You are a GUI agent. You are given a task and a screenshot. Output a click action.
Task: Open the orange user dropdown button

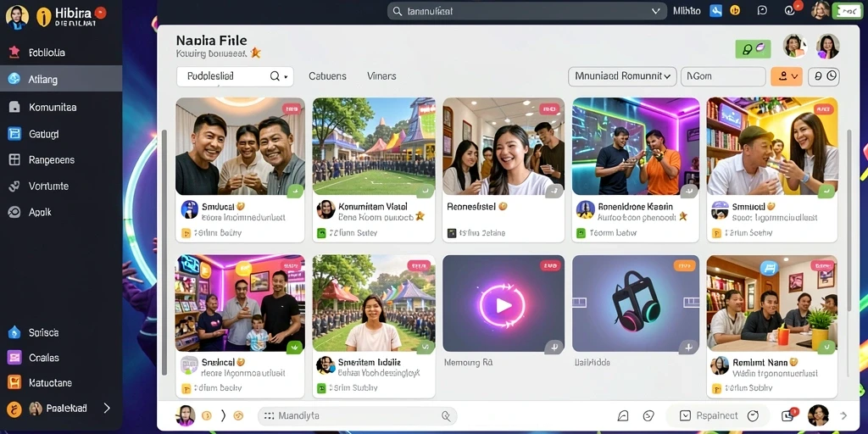click(787, 76)
